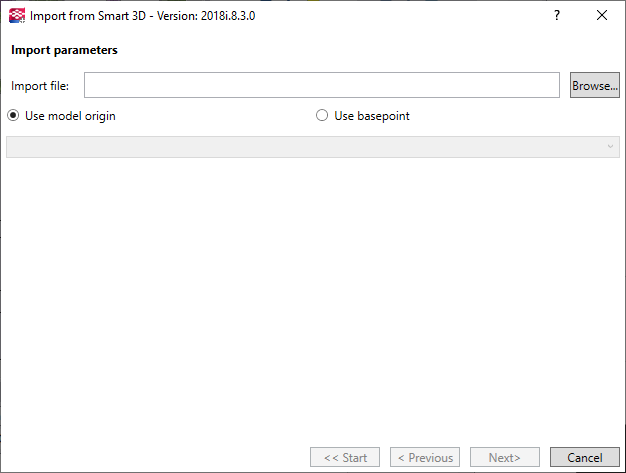Image resolution: width=626 pixels, height=473 pixels.
Task: Cancel the import wizard
Action: [585, 457]
